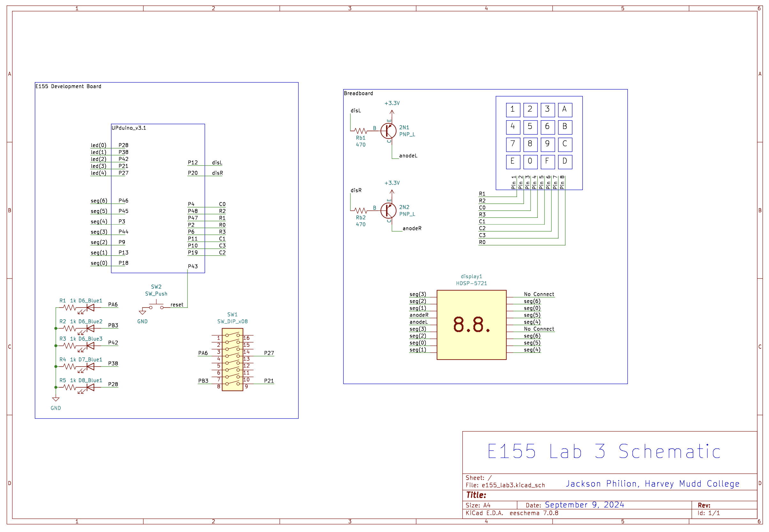769x532 pixels.
Task: Click the 'SW_DIP_x08' value label
Action: pos(232,322)
